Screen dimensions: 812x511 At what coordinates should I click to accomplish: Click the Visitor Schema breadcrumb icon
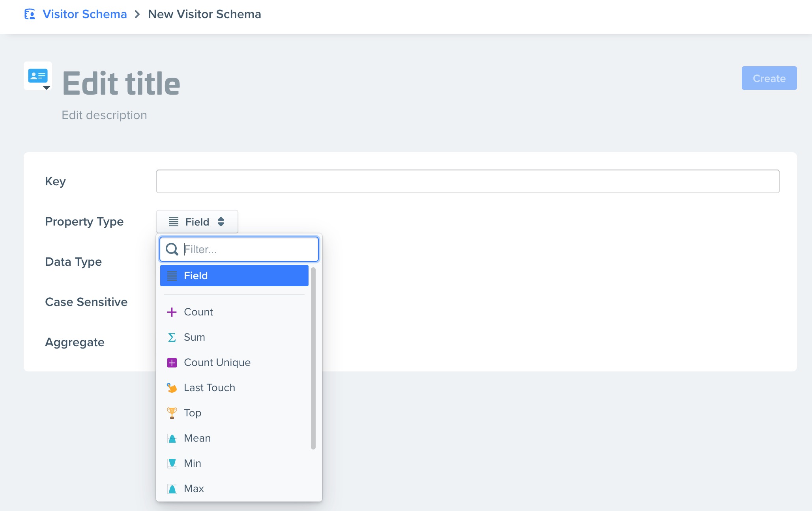30,15
